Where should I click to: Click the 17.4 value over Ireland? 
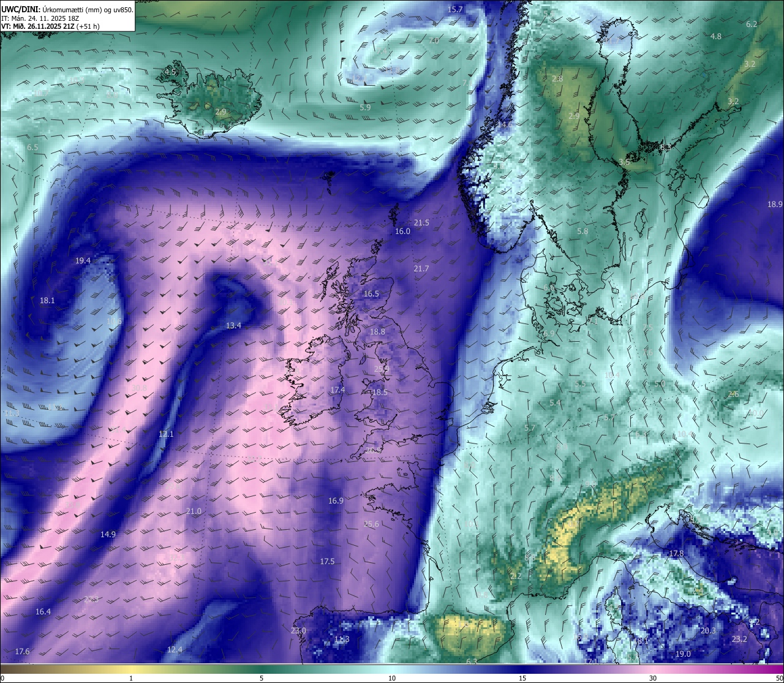pos(337,390)
